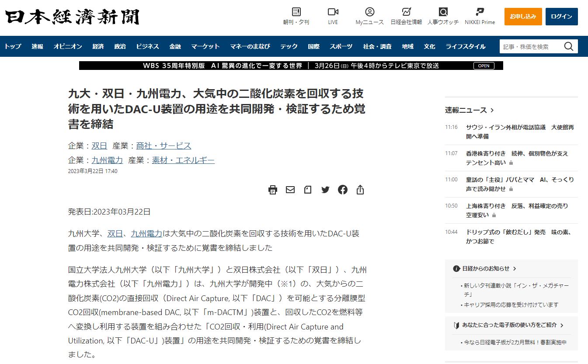This screenshot has height=364, width=588.
Task: Click the orange お申し込み button
Action: click(523, 17)
